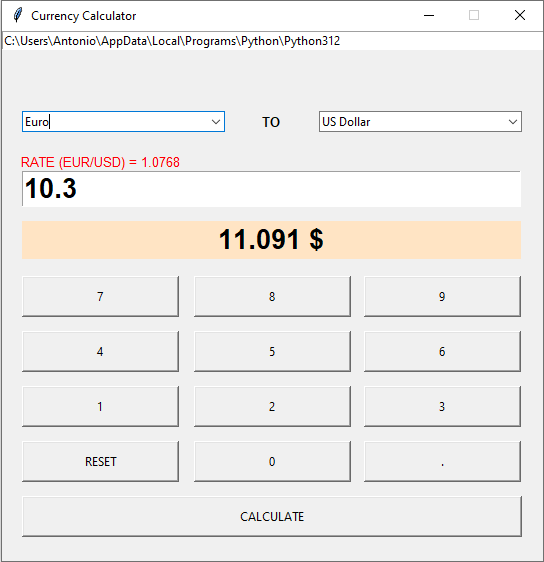The image size is (544, 562).
Task: Clear the entry with the RESET button
Action: [100, 461]
